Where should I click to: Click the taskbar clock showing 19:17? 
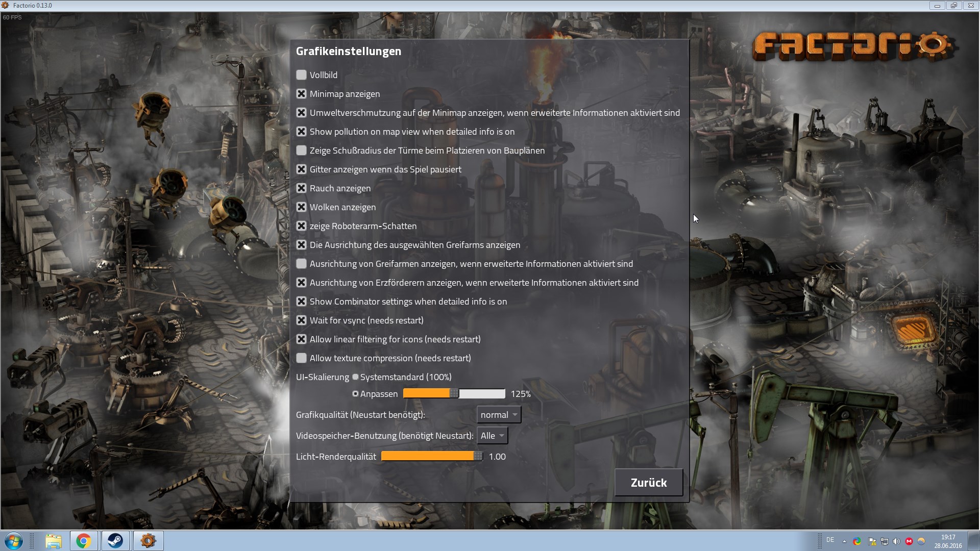point(948,541)
